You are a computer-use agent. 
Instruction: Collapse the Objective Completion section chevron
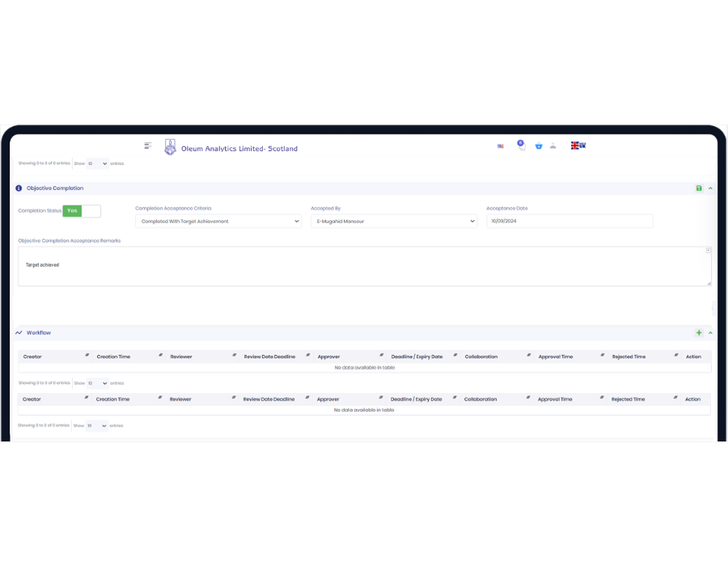pyautogui.click(x=710, y=188)
